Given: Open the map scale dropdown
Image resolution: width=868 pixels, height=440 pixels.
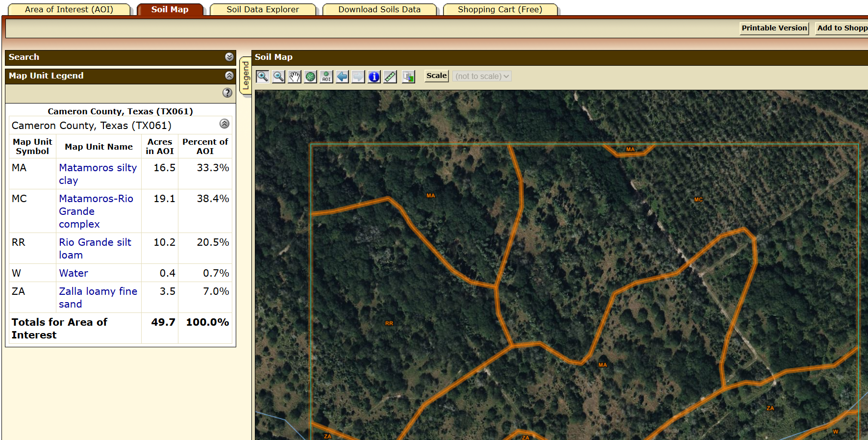Looking at the screenshot, I should 482,76.
